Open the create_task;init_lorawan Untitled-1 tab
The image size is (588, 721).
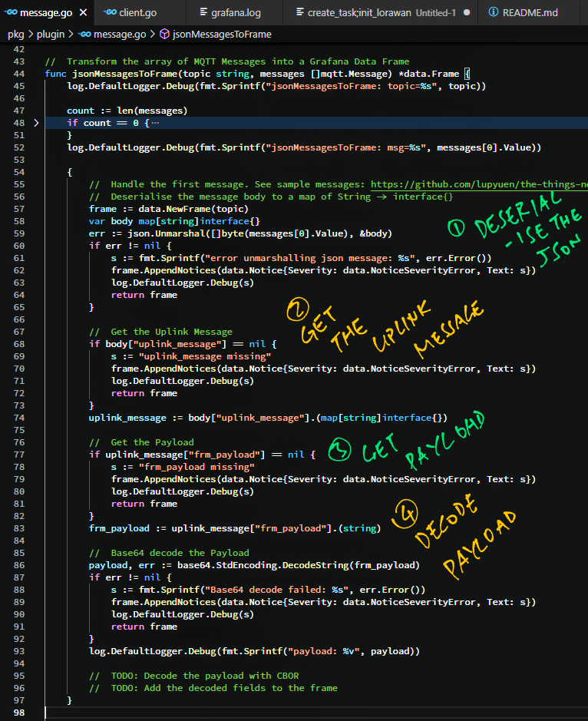[359, 13]
